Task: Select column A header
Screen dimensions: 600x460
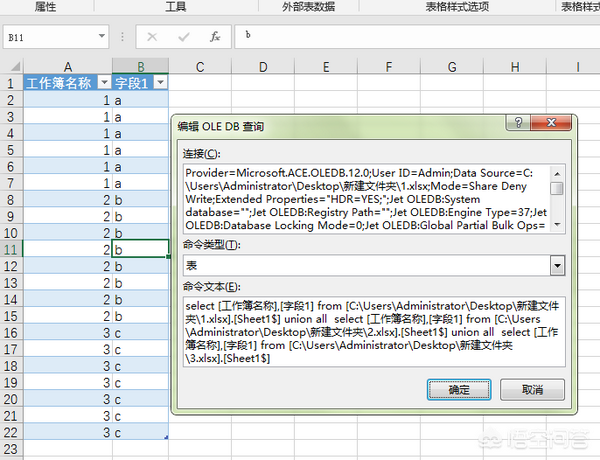Action: [68, 67]
